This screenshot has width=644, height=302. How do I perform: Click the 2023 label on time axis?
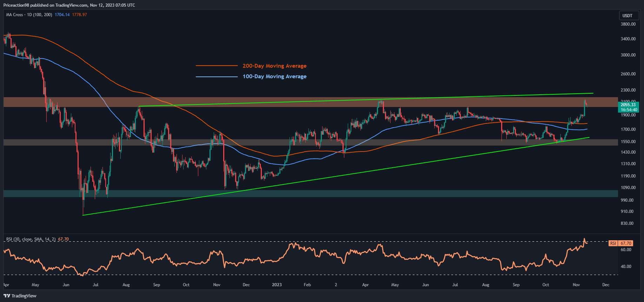(x=277, y=285)
